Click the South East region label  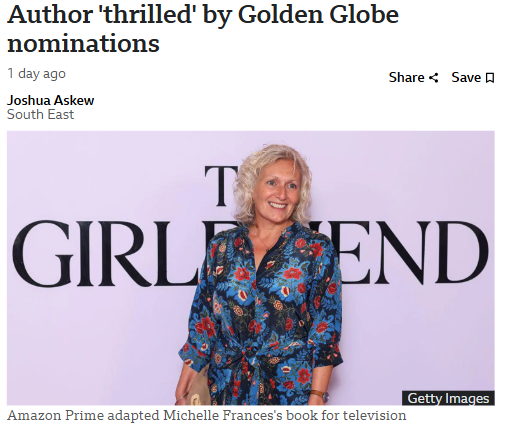pos(40,115)
